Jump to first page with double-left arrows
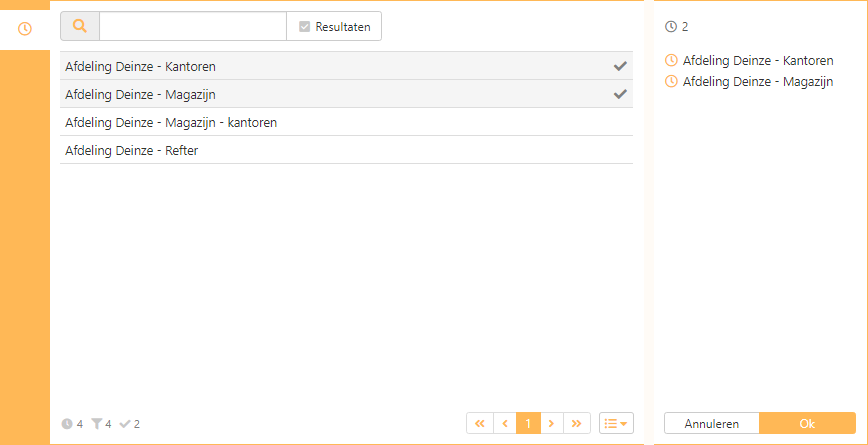 point(479,423)
